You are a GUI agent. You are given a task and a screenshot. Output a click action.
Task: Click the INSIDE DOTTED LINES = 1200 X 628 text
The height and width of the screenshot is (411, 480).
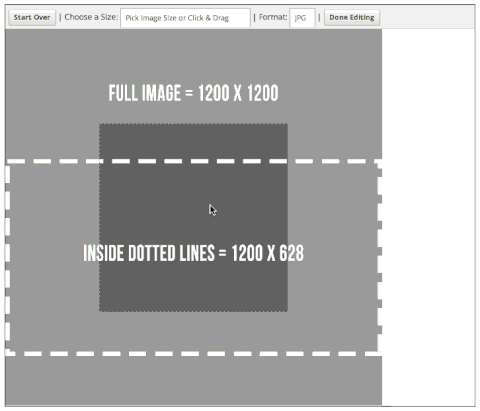click(193, 253)
